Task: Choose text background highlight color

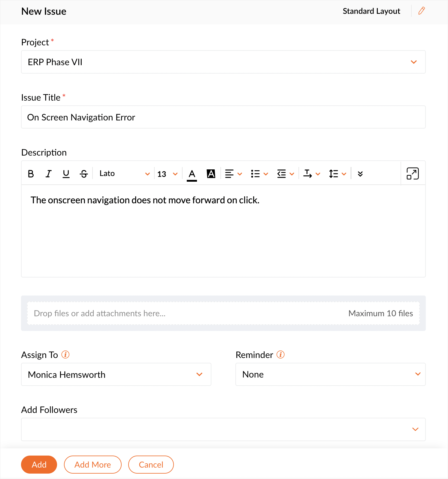Action: 211,174
